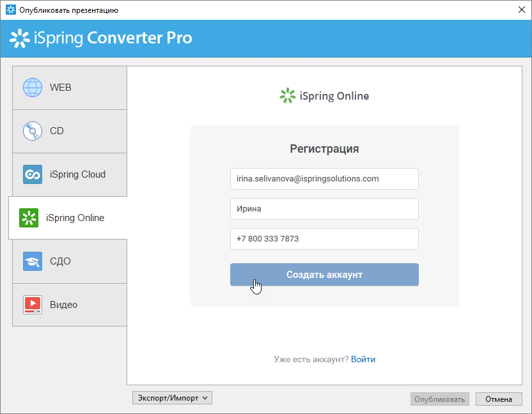Click the WEB globe icon

tap(33, 88)
